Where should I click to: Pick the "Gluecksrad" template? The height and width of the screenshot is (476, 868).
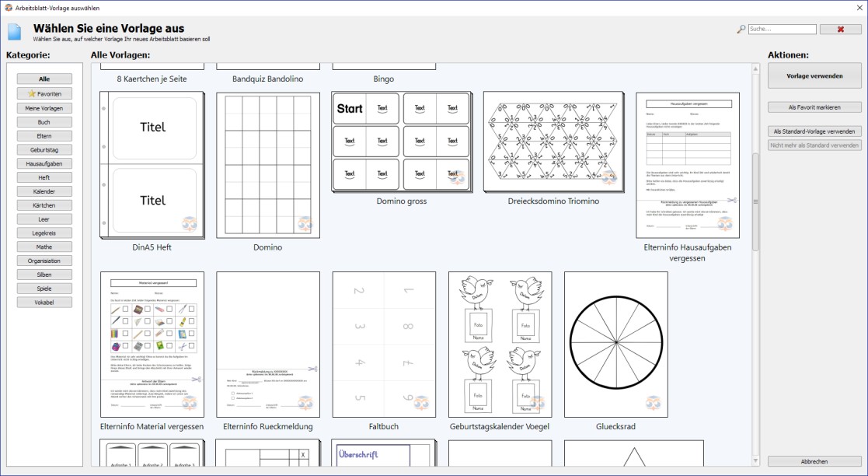pos(618,342)
